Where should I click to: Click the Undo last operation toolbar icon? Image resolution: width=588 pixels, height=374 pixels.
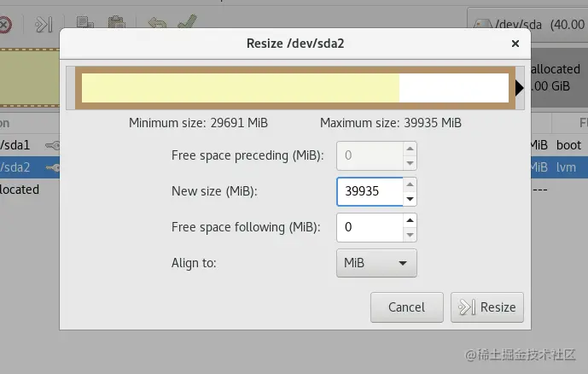157,22
